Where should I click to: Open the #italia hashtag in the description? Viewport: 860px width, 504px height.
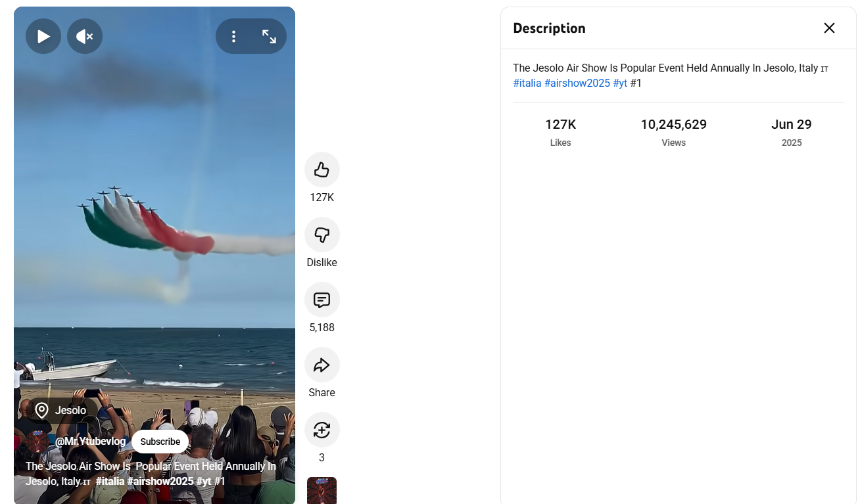[527, 83]
